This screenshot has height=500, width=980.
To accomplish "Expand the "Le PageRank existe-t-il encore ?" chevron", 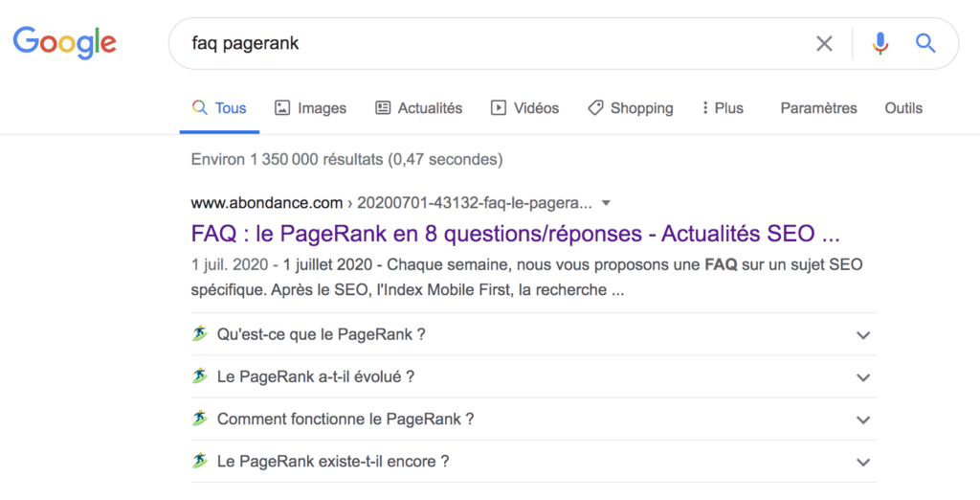I will click(863, 463).
